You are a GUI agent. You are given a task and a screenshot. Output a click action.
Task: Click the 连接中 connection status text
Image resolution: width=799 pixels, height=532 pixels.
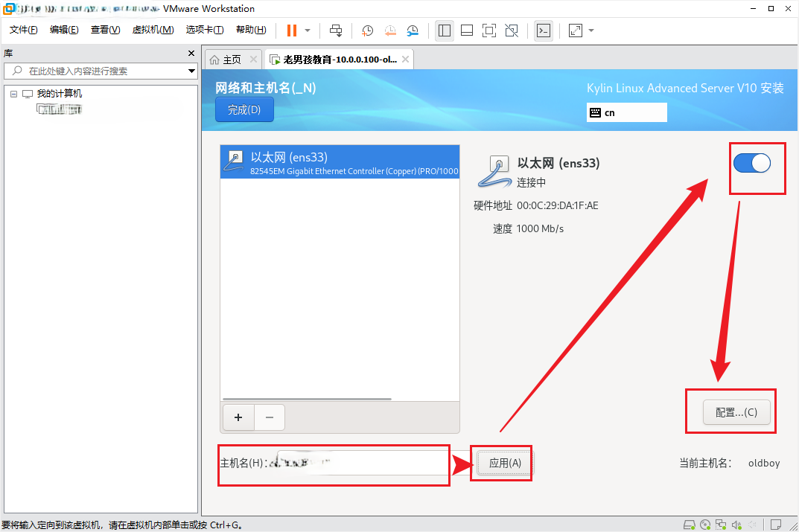tap(531, 182)
